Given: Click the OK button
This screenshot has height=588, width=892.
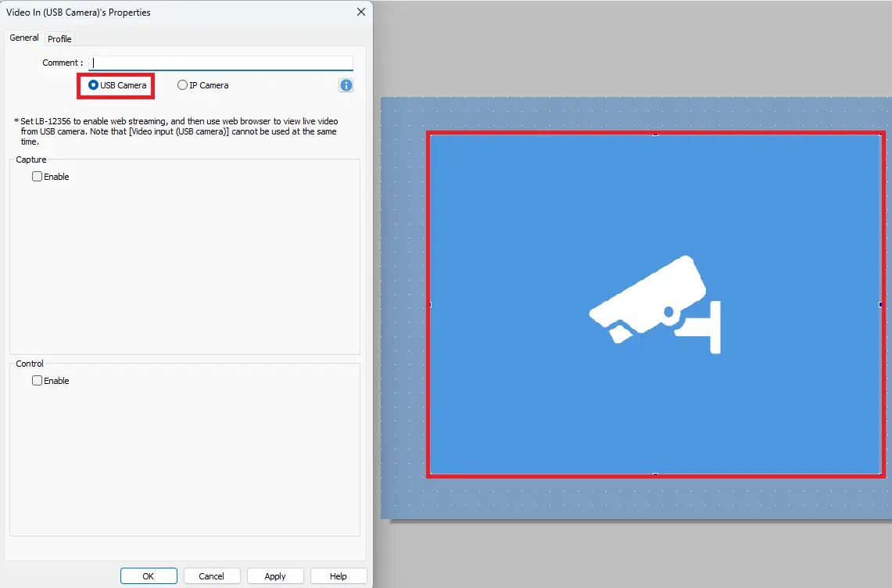Looking at the screenshot, I should coord(149,575).
